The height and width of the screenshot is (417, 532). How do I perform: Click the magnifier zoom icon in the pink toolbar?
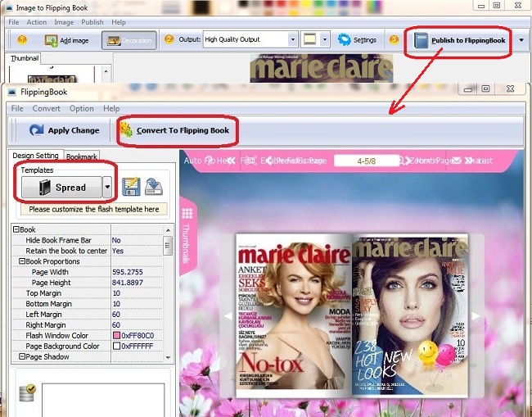point(403,161)
